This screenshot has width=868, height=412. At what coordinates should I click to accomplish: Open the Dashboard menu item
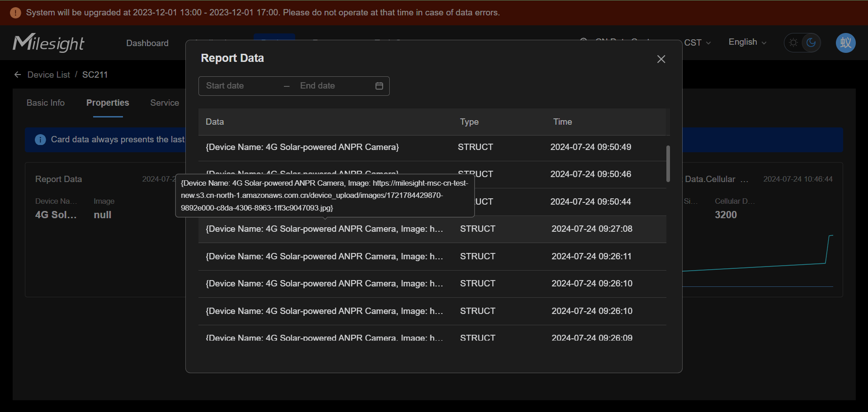coord(147,43)
